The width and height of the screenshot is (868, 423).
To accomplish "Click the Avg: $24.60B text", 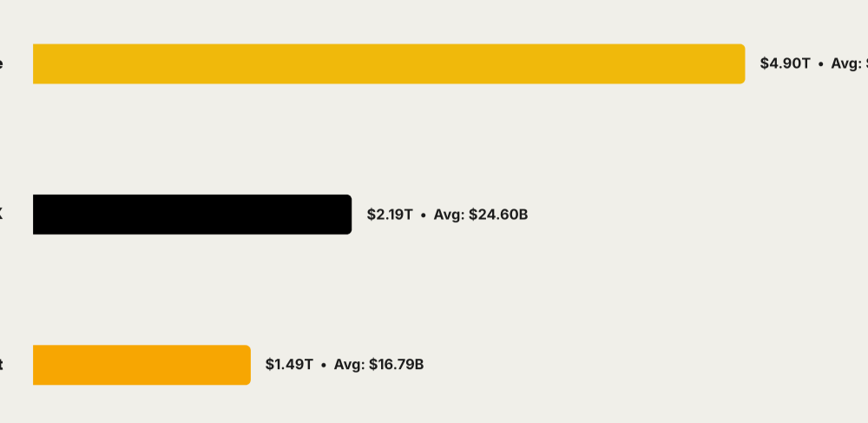I will pyautogui.click(x=480, y=215).
